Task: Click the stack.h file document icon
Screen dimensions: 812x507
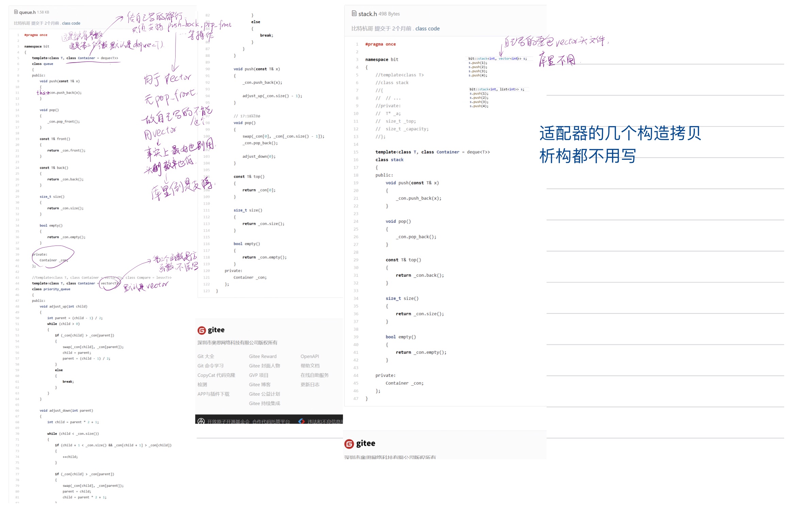Action: pos(354,14)
